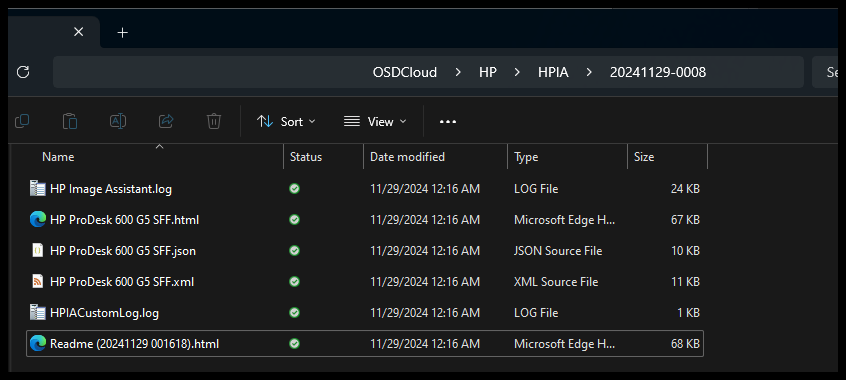Click sync status check of SFF.html row

click(295, 220)
